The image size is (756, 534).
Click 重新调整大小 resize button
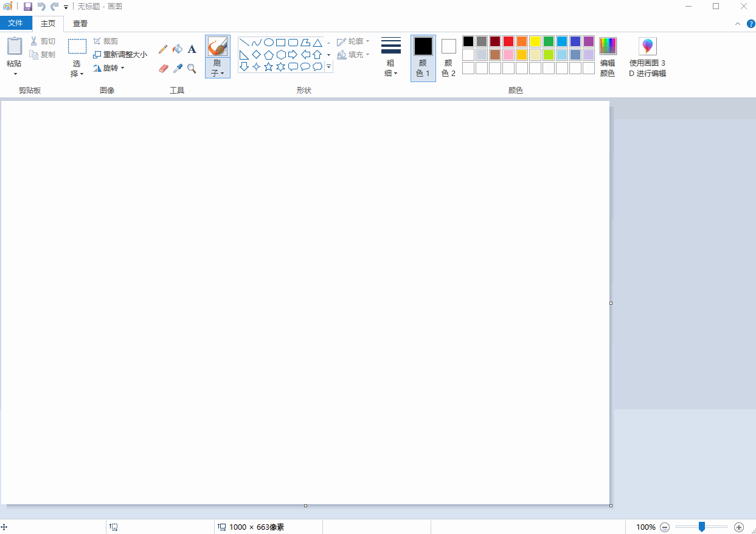[x=120, y=55]
